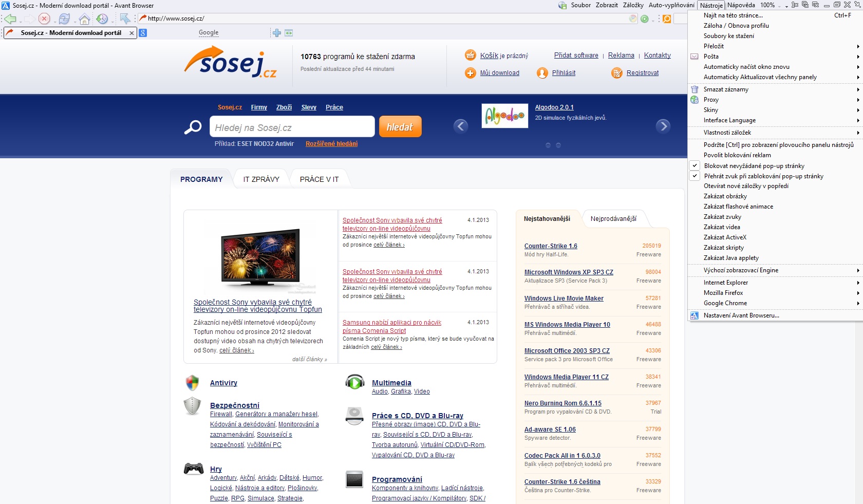Expand the Smazat záznamy submenu
Viewport: 863px width, 504px height.
point(775,89)
